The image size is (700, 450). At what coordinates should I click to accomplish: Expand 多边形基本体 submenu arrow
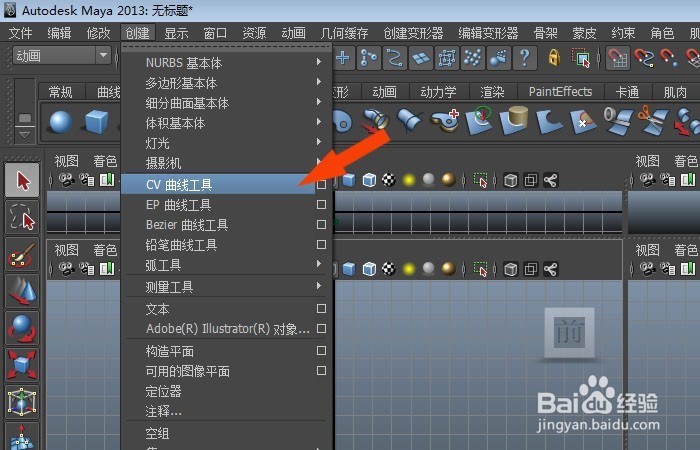click(319, 82)
